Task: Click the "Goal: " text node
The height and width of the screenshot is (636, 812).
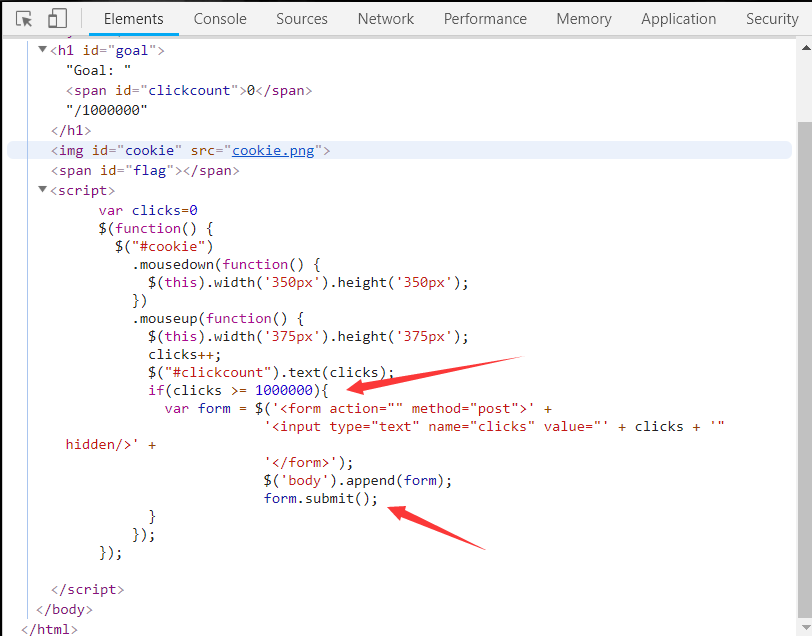Action: coord(98,70)
